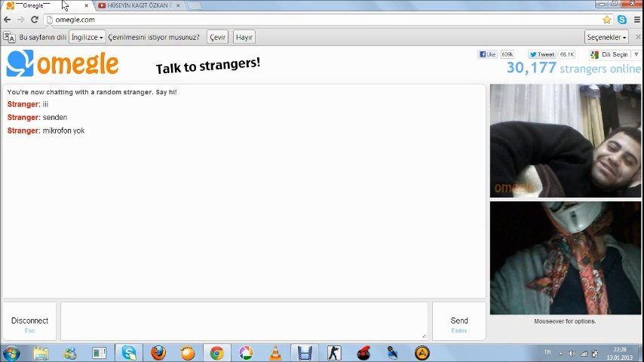The image size is (644, 362).
Task: Open the volume icon in system tray
Action: [572, 354]
